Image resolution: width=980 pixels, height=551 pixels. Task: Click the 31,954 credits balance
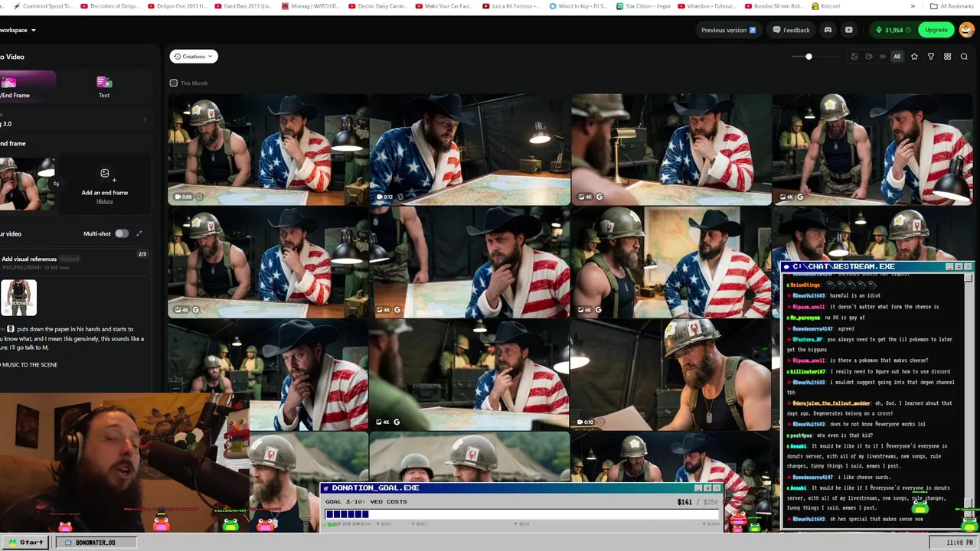tap(893, 30)
